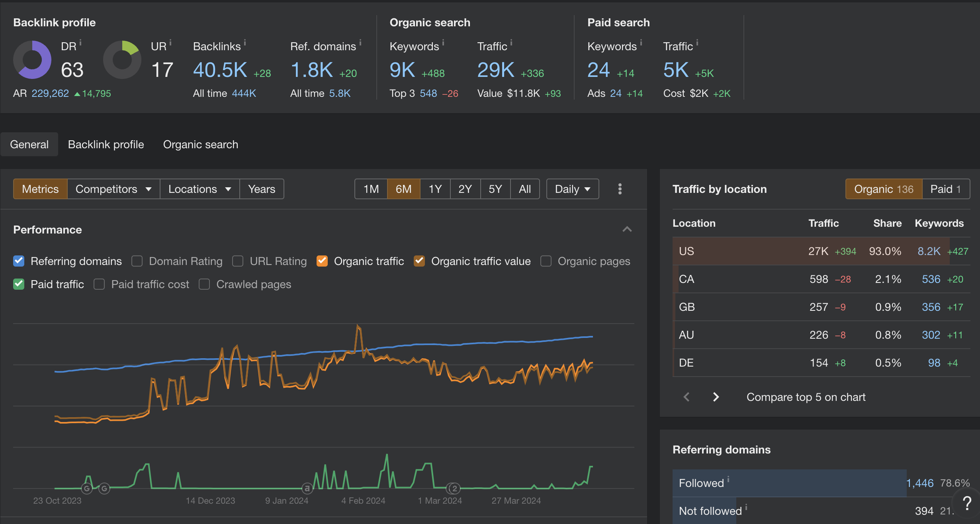Click Compare top 5 on chart

[x=806, y=397]
